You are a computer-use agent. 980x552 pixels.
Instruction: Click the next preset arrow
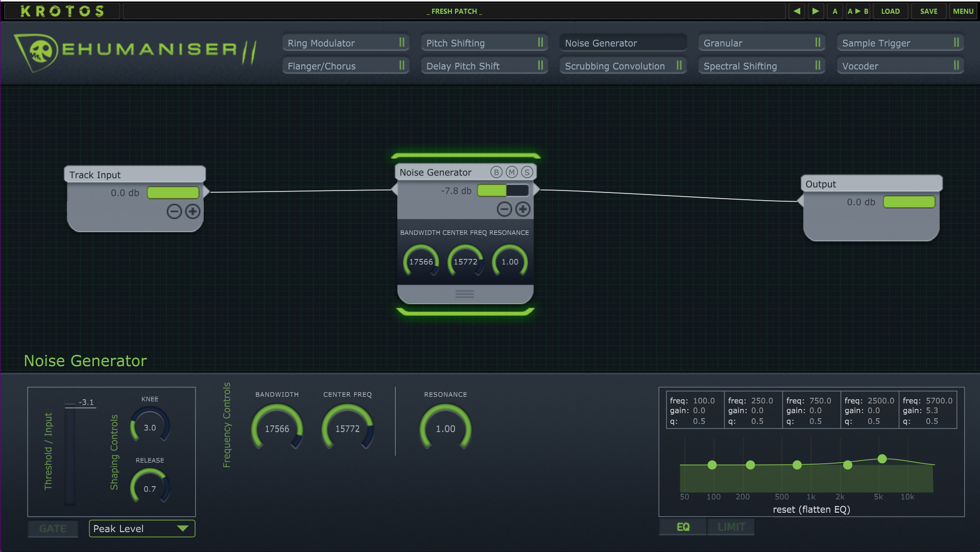[x=816, y=11]
